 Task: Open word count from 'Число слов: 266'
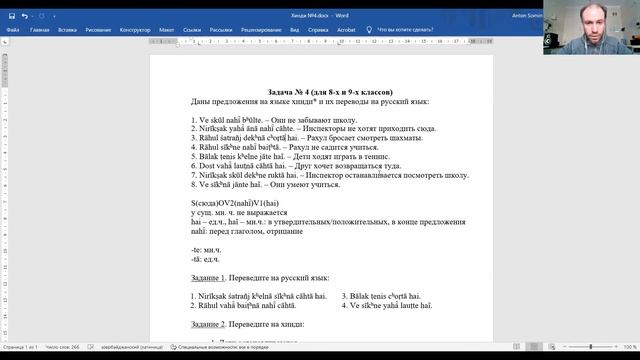62,347
